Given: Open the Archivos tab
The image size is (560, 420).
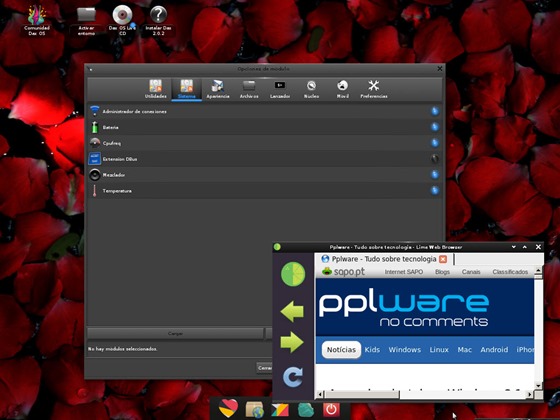Looking at the screenshot, I should pos(249,89).
